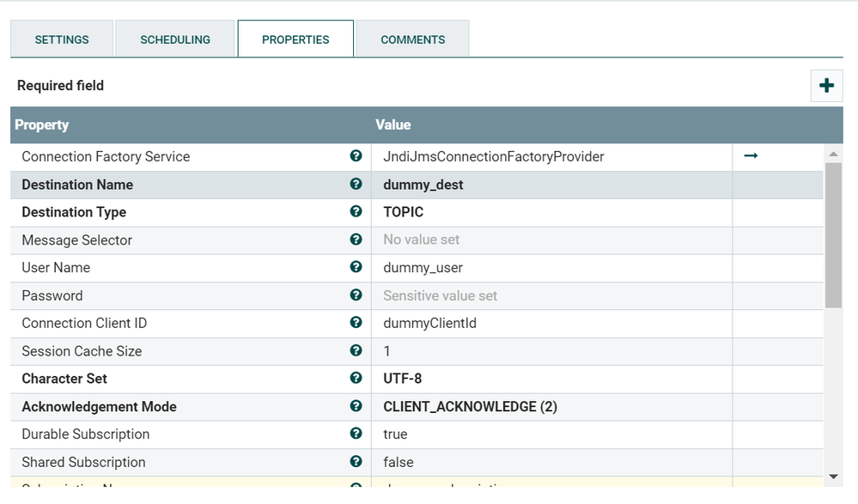The width and height of the screenshot is (858, 504).
Task: Open the Comments tab
Action: 413,39
